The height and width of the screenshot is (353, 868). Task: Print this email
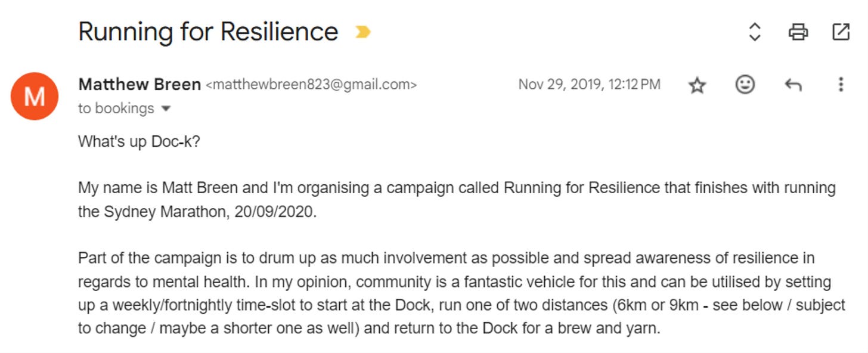click(x=798, y=32)
